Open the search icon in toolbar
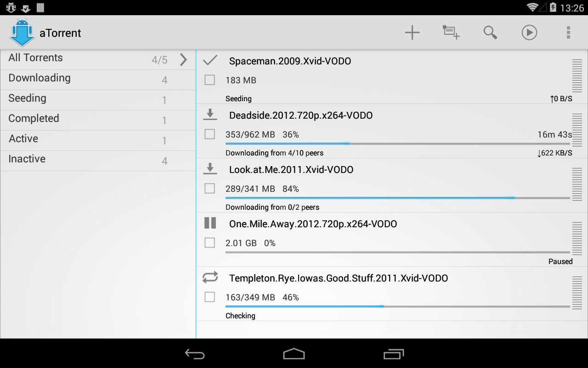The width and height of the screenshot is (588, 368). (x=490, y=32)
